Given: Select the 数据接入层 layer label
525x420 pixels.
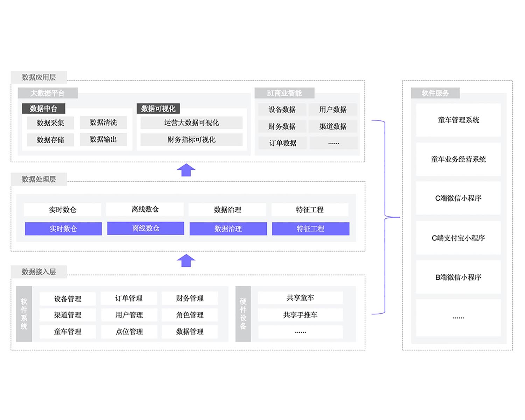Looking at the screenshot, I should pos(39,272).
